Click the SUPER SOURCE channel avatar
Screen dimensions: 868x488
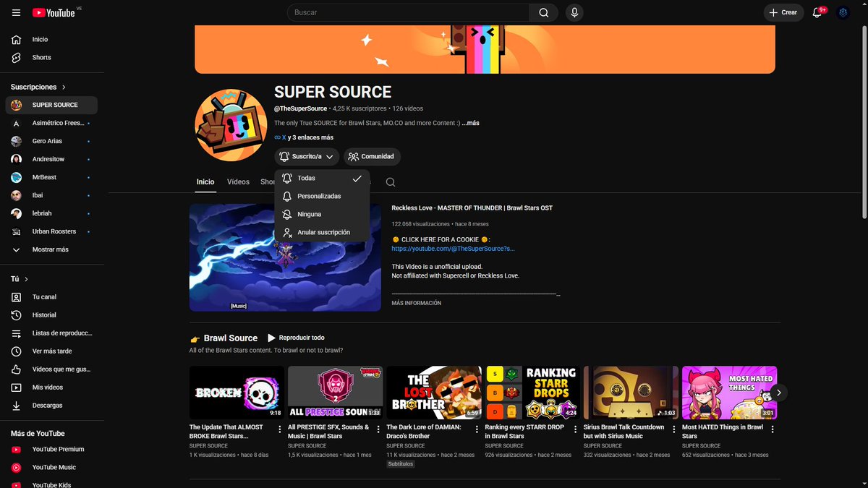click(231, 125)
